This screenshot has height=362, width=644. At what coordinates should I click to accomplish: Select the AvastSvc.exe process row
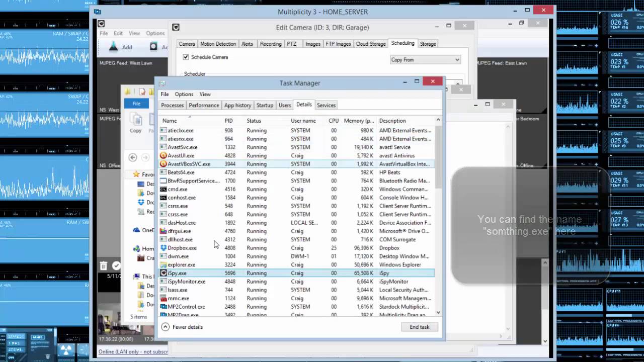point(296,147)
